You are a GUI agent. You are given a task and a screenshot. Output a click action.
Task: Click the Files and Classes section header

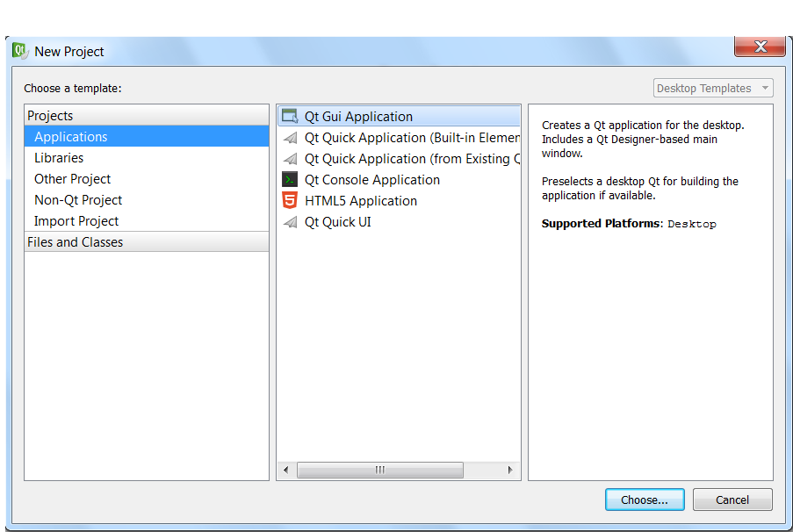click(x=147, y=241)
